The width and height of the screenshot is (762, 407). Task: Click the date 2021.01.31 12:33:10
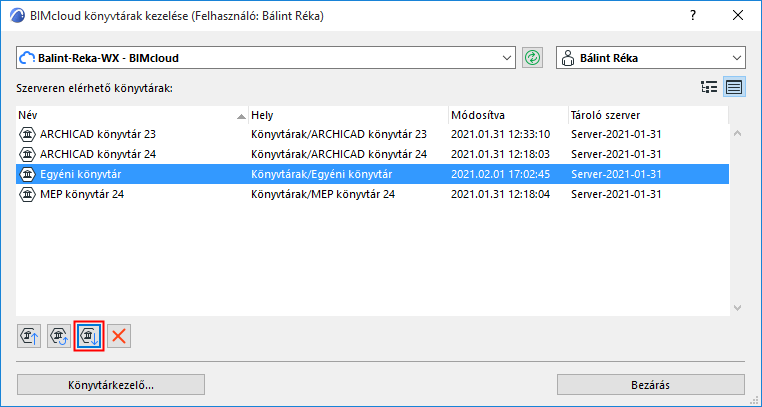point(500,135)
